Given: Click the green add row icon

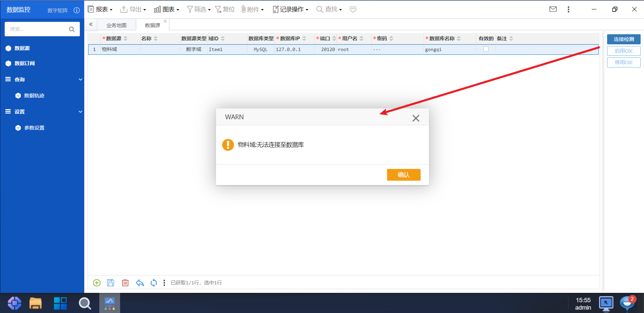Looking at the screenshot, I should pyautogui.click(x=97, y=283).
